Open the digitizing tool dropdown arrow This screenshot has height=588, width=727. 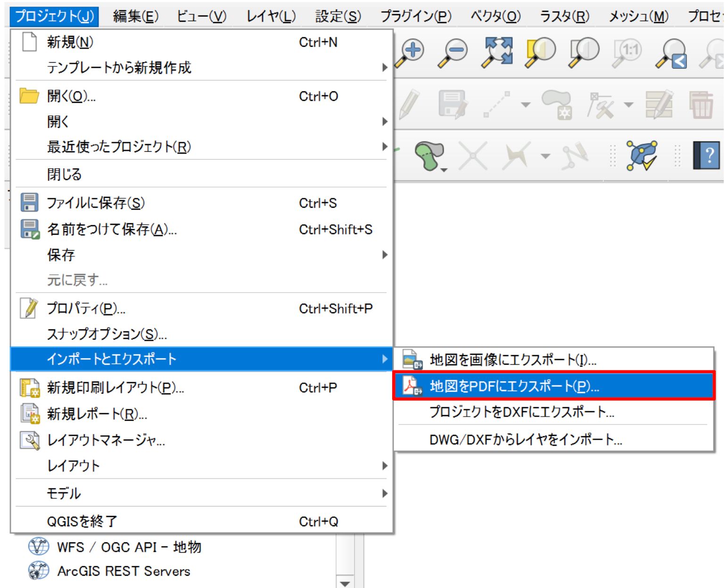click(x=525, y=105)
